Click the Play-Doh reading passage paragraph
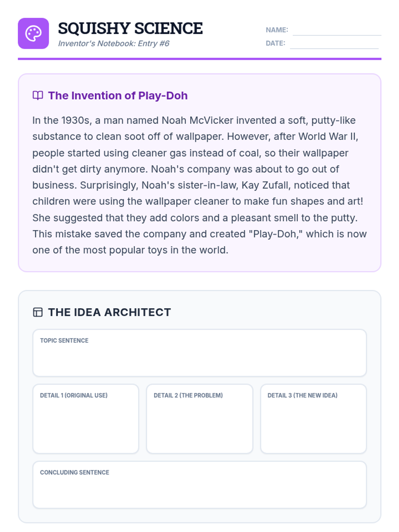Image resolution: width=399 pixels, height=532 pixels. [199, 185]
